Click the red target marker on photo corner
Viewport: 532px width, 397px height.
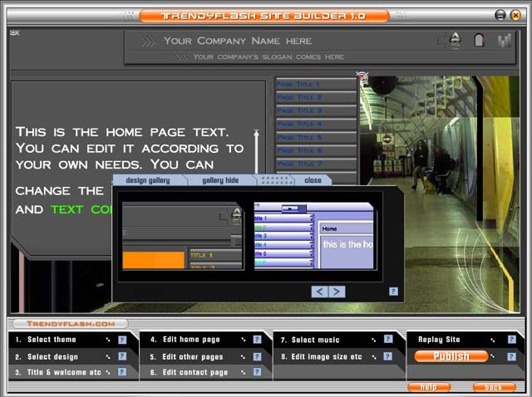[x=362, y=78]
